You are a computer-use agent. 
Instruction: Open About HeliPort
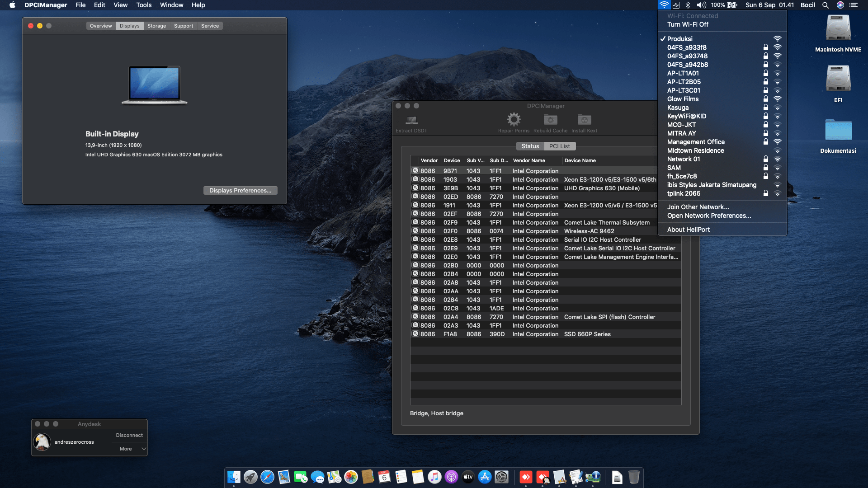tap(722, 230)
